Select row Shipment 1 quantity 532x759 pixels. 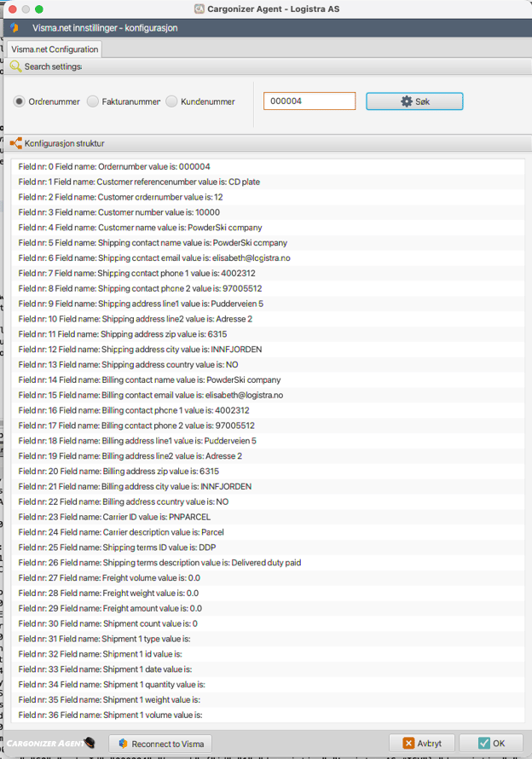coord(268,685)
